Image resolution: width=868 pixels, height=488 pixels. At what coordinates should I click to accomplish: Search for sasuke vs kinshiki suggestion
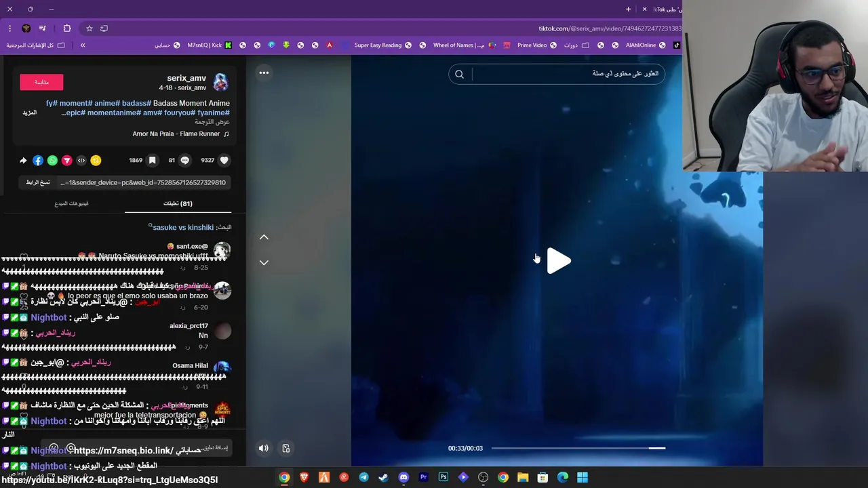pyautogui.click(x=183, y=228)
